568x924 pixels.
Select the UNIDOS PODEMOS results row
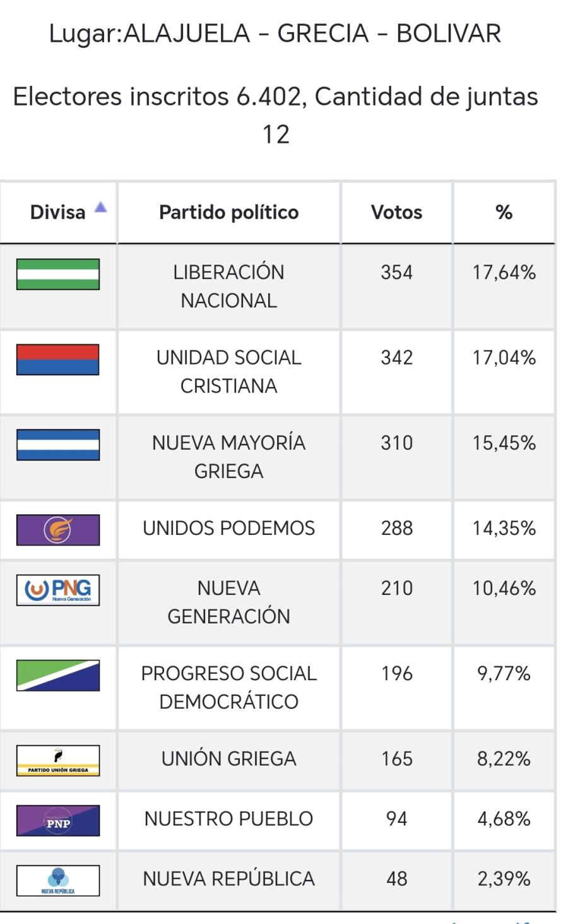tap(228, 530)
